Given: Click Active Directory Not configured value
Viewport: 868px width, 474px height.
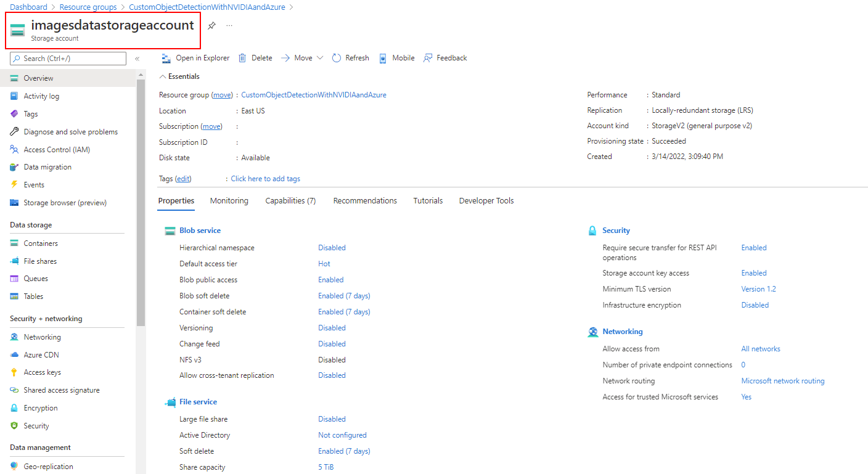Looking at the screenshot, I should (x=342, y=435).
